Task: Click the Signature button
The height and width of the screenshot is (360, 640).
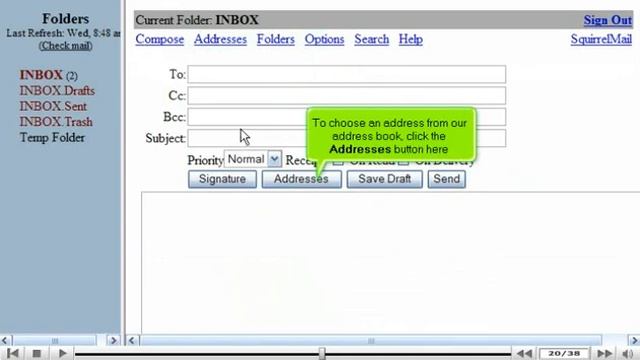Action: [222, 179]
